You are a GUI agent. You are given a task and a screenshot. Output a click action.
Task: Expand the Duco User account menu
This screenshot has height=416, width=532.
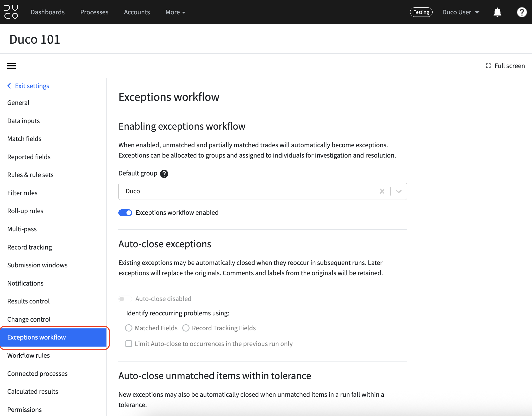click(461, 12)
